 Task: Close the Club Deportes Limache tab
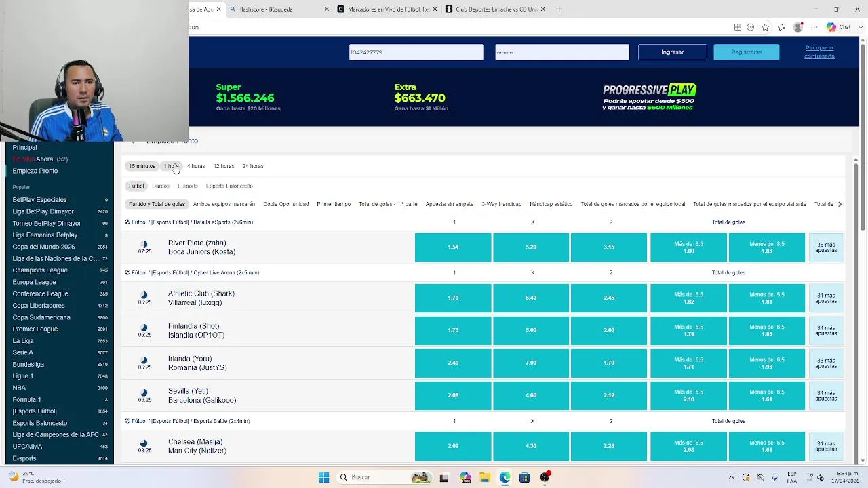coord(543,9)
